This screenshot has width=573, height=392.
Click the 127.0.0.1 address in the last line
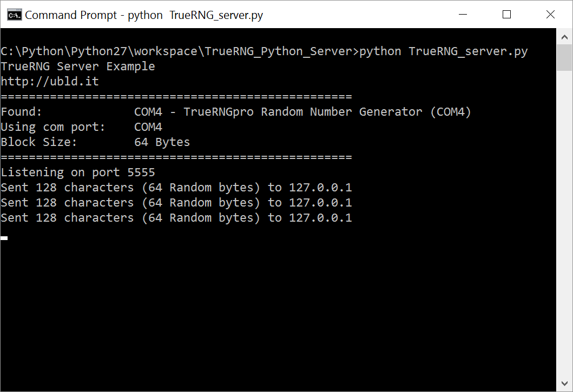(320, 217)
